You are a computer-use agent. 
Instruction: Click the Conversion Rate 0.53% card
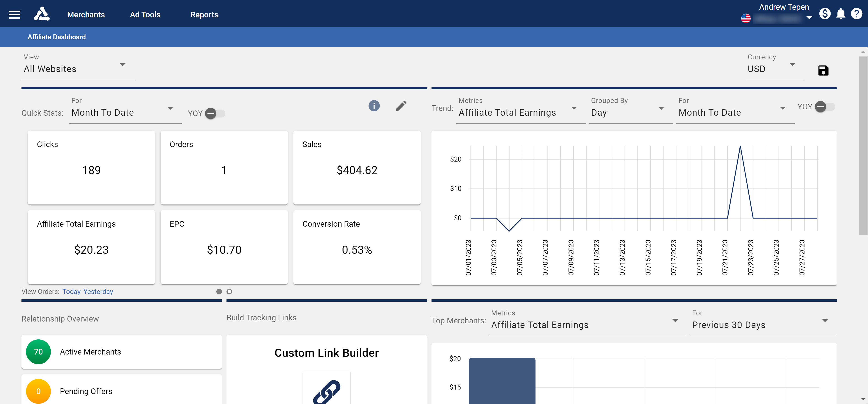tap(357, 247)
